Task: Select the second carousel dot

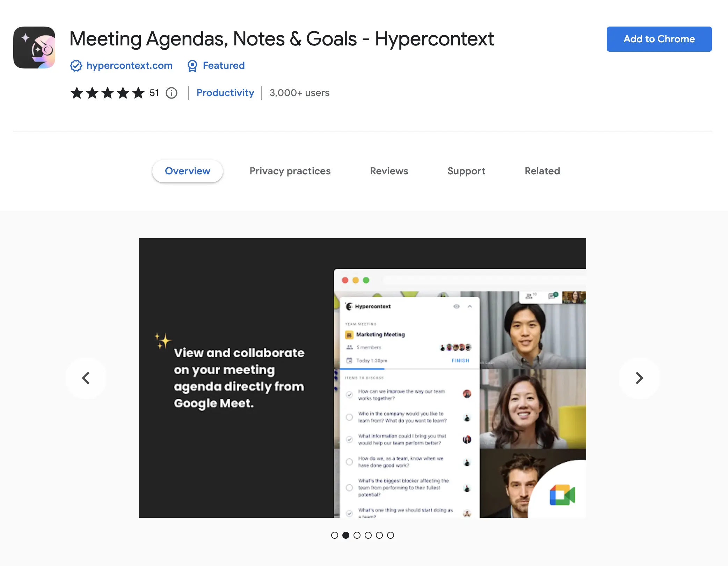Action: click(346, 535)
